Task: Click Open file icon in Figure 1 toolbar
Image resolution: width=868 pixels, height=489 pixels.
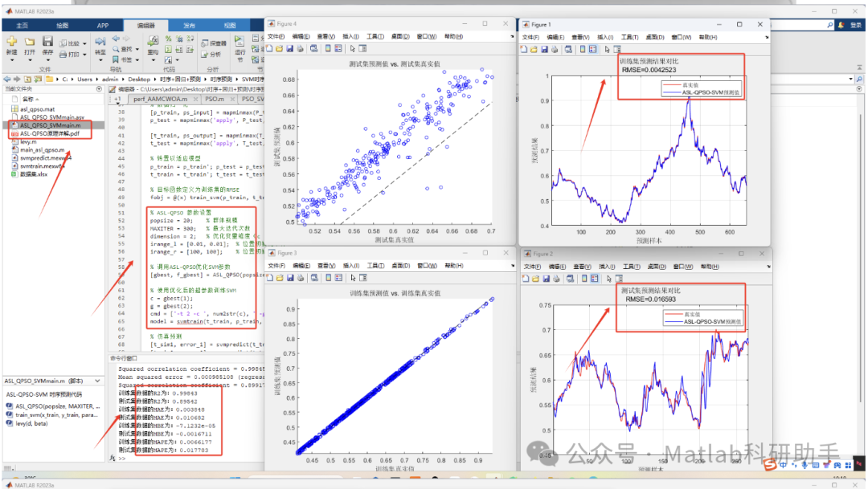Action: click(534, 49)
